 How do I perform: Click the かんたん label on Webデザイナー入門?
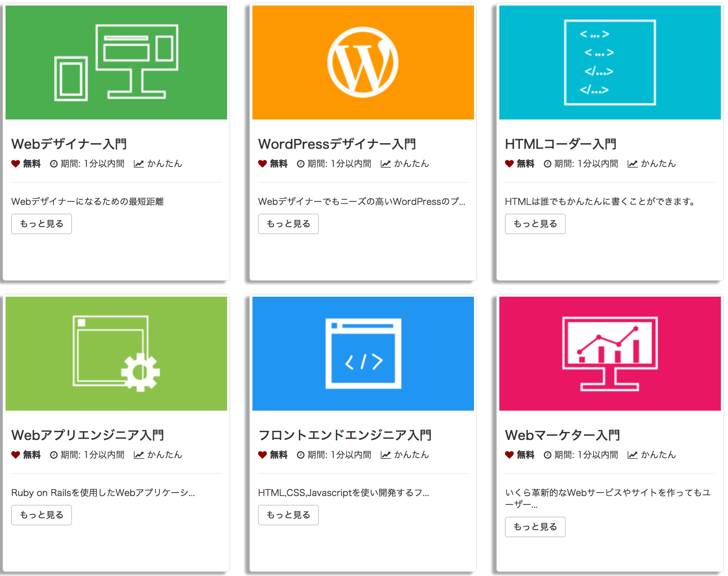pos(165,164)
